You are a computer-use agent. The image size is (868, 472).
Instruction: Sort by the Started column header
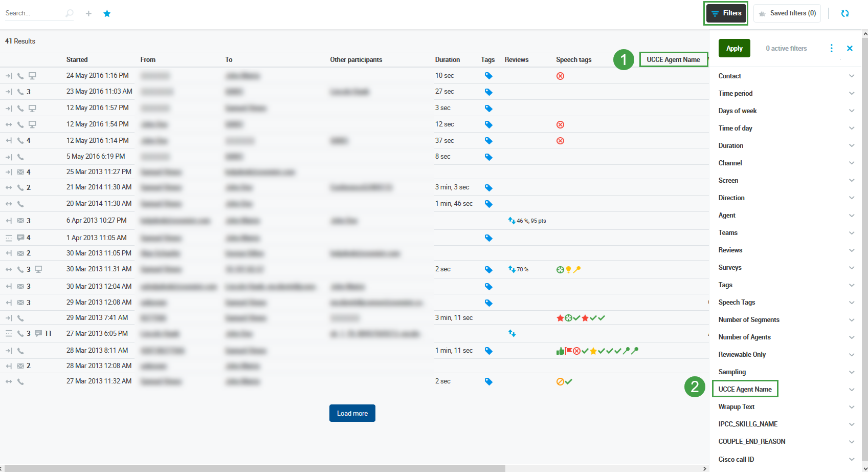pyautogui.click(x=77, y=59)
